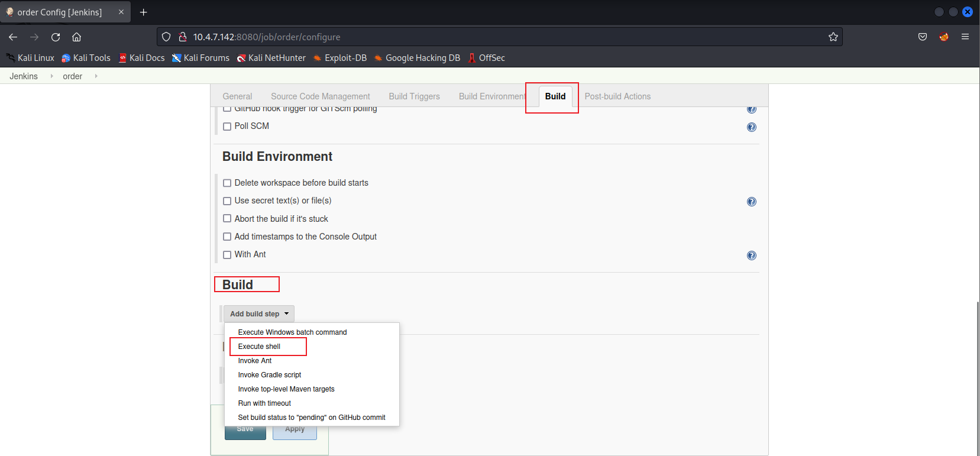Go back to the previous page

pyautogui.click(x=13, y=37)
